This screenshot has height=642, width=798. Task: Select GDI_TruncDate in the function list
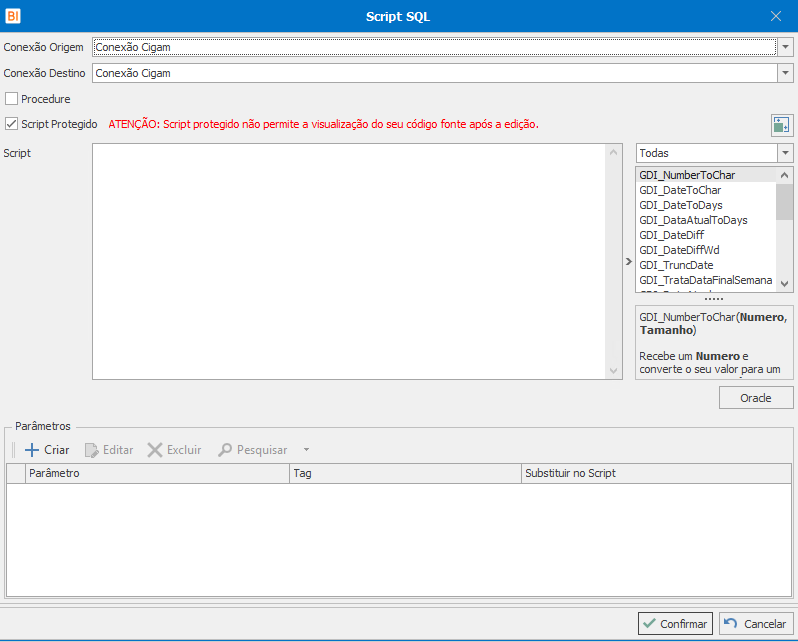(x=706, y=265)
